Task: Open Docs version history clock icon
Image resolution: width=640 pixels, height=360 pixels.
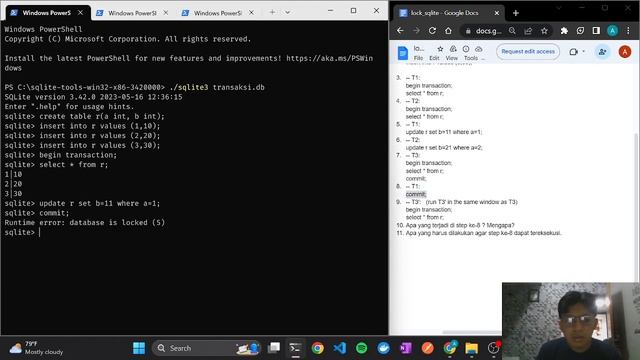Action: 466,49
